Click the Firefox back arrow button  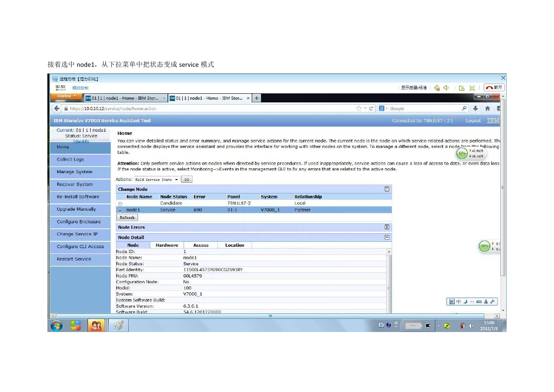(56, 108)
